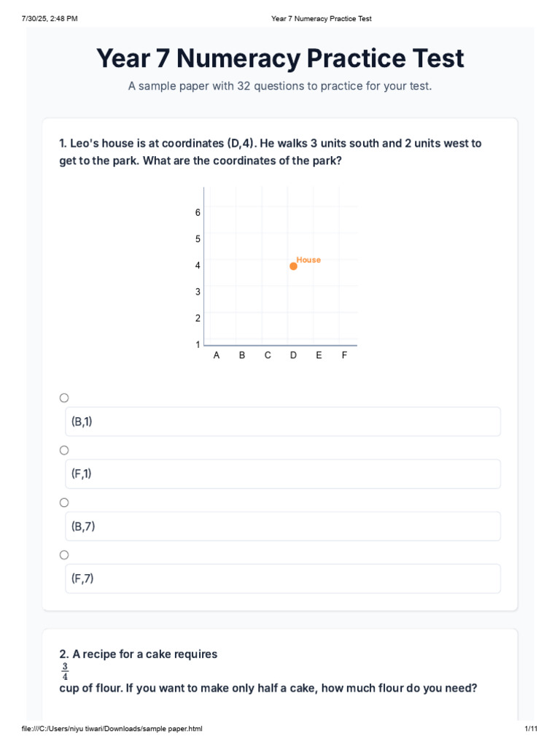Click the subtitle about 32 practice questions
This screenshot has width=560, height=747.
pyautogui.click(x=280, y=86)
